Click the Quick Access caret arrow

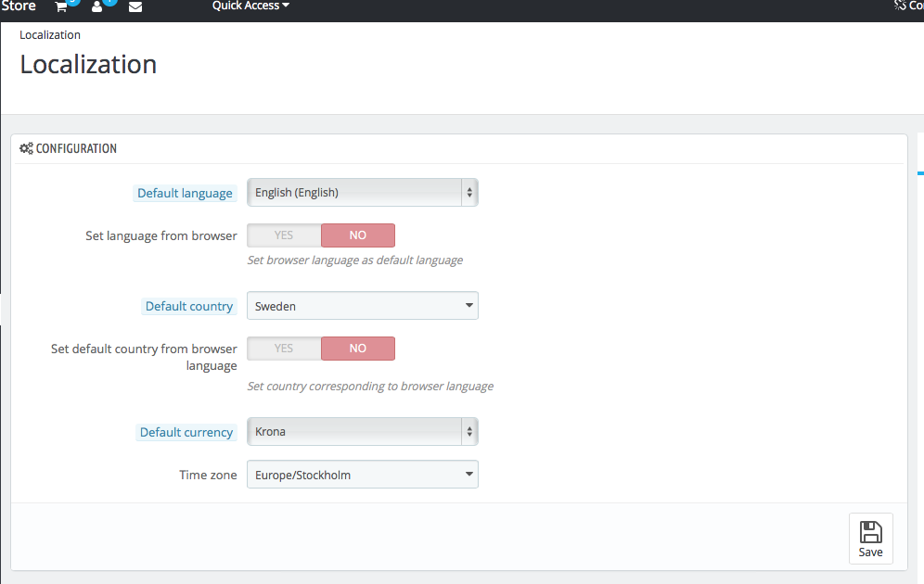pos(286,6)
